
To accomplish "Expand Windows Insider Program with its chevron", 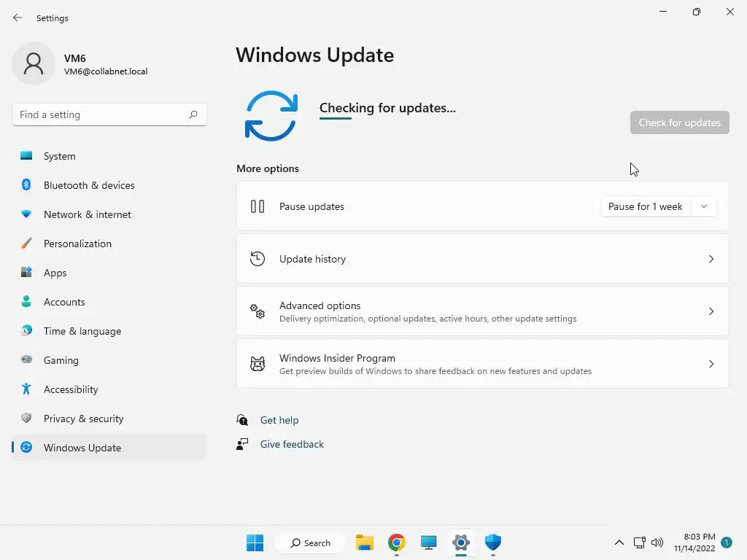I will click(711, 364).
